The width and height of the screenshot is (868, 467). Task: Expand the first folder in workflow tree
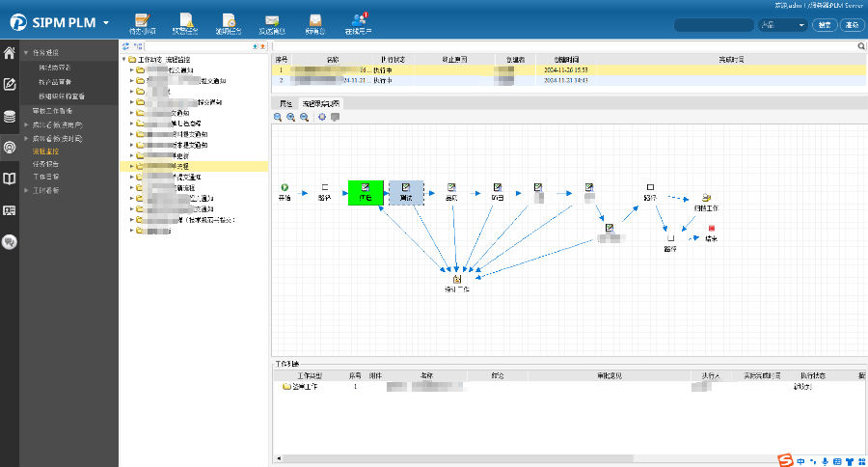[131, 70]
